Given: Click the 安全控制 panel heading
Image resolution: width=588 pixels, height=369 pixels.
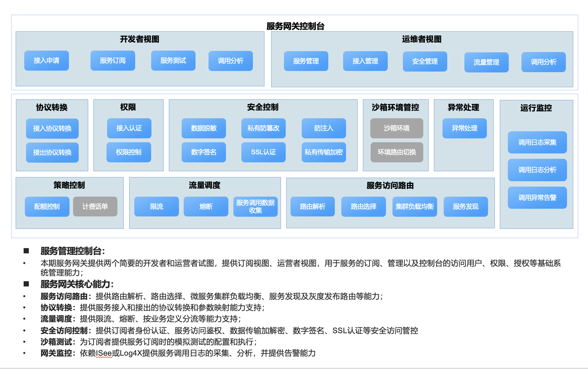Looking at the screenshot, I should tap(263, 107).
